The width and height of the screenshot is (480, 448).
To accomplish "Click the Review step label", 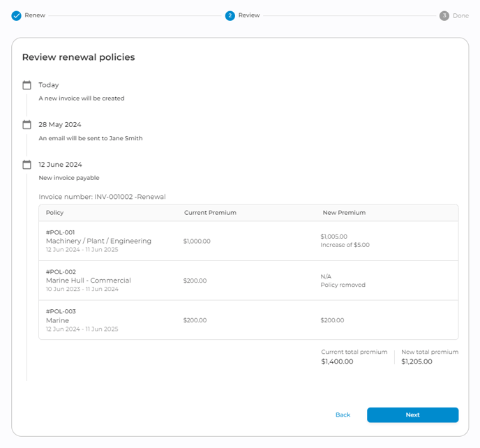I will tap(249, 15).
